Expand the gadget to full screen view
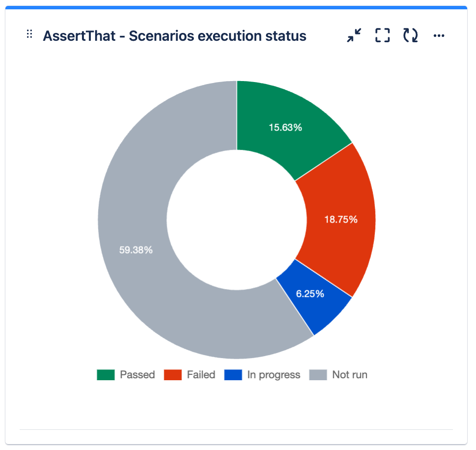 click(382, 35)
